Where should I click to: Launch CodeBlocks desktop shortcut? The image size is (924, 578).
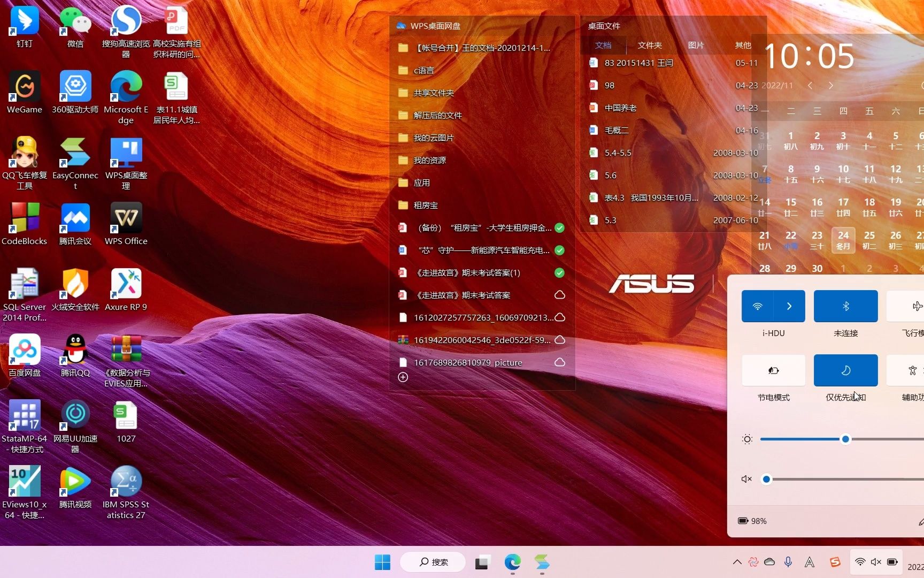24,224
